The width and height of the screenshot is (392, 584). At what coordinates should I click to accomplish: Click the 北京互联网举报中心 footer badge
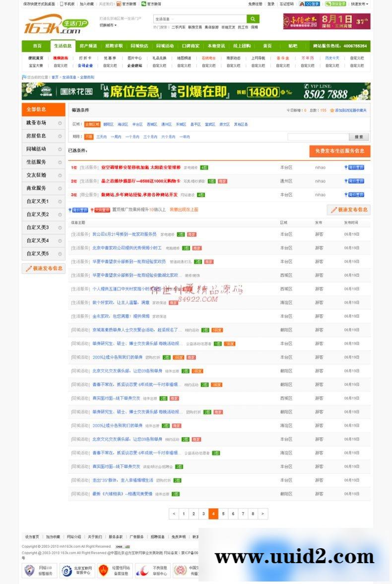pos(76,570)
